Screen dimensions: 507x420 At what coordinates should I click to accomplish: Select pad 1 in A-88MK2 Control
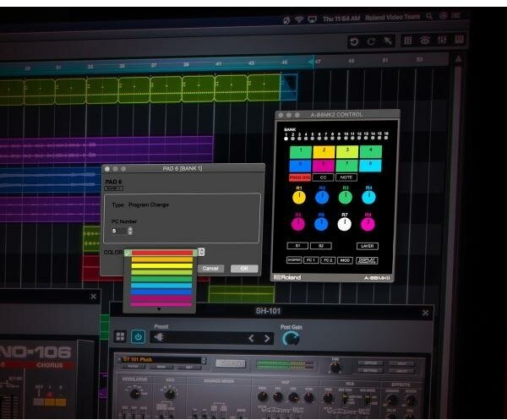(301, 152)
